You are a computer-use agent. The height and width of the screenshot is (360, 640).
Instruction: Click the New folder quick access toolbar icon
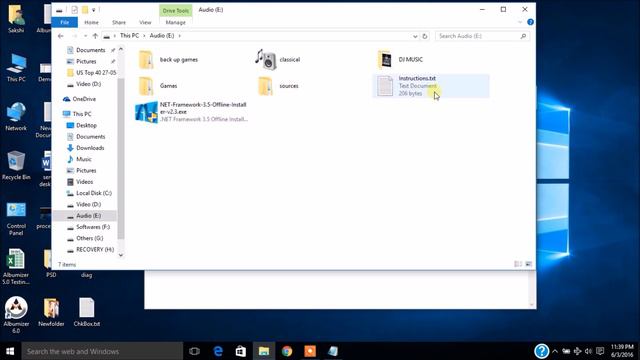85,10
